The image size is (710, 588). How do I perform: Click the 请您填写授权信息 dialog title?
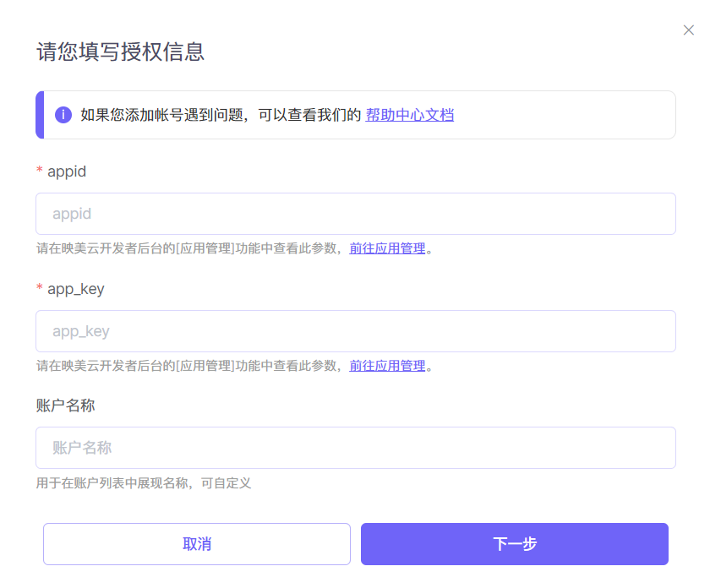[120, 52]
